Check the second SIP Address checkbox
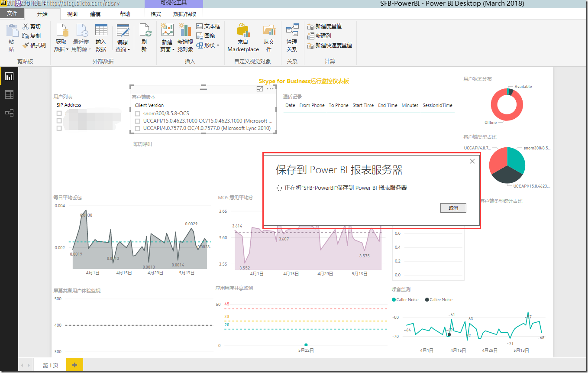 coord(59,121)
